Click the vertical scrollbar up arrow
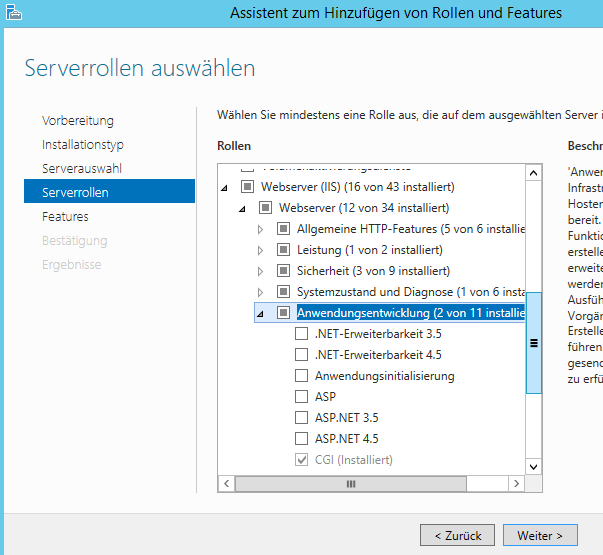Viewport: 603px width, 555px height. 533,173
